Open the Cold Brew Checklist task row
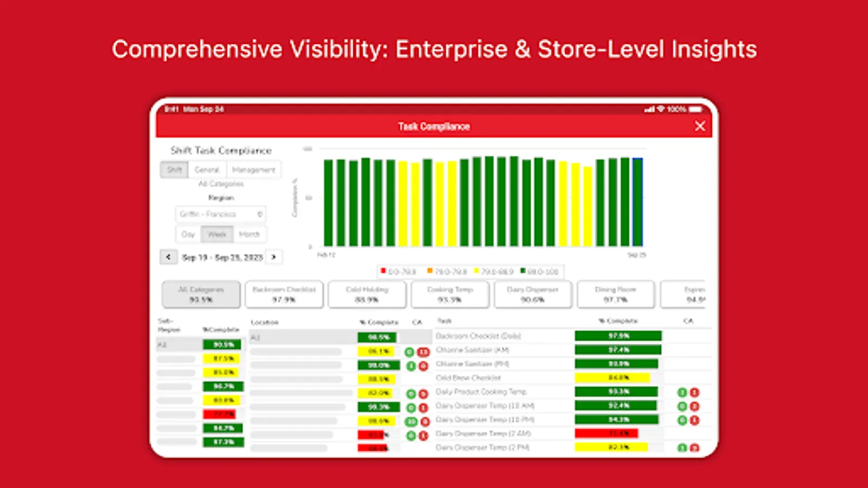This screenshot has height=488, width=868. 572,377
